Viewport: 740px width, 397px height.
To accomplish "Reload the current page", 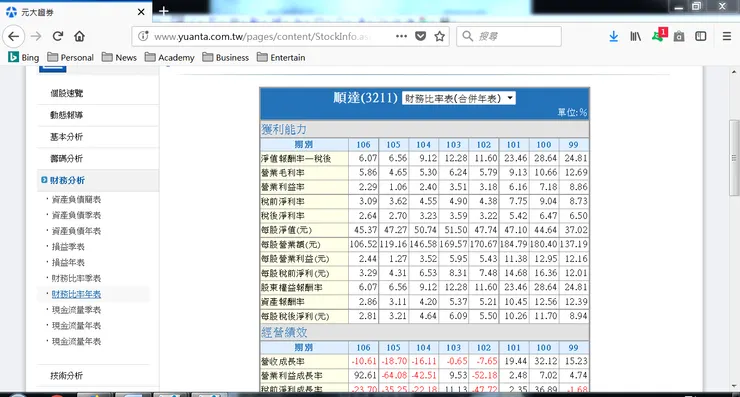I will [58, 36].
